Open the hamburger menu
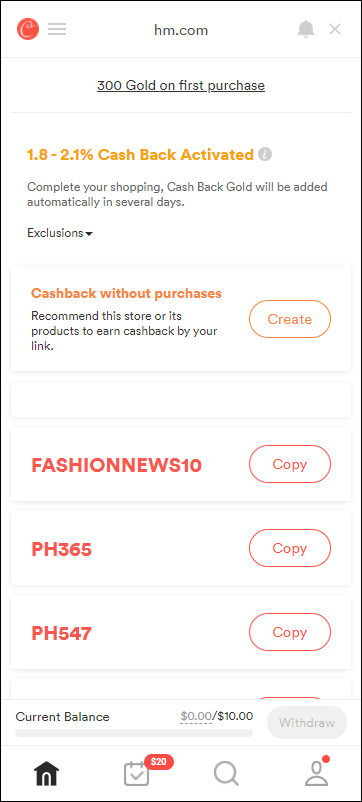The image size is (362, 802). (x=57, y=29)
